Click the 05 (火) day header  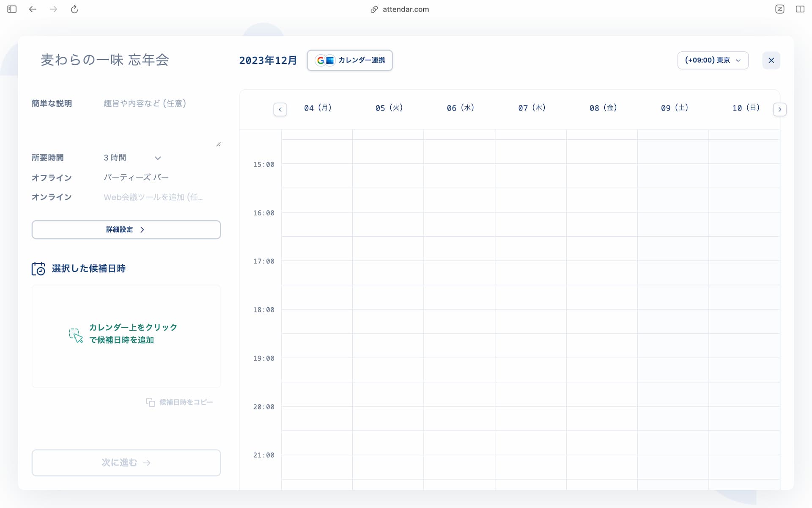pyautogui.click(x=389, y=108)
